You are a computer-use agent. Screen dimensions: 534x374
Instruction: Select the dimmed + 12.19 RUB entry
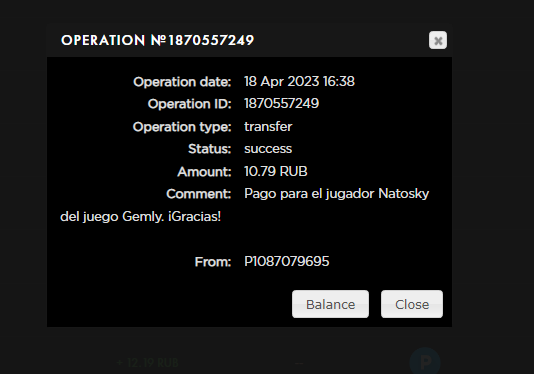147,362
